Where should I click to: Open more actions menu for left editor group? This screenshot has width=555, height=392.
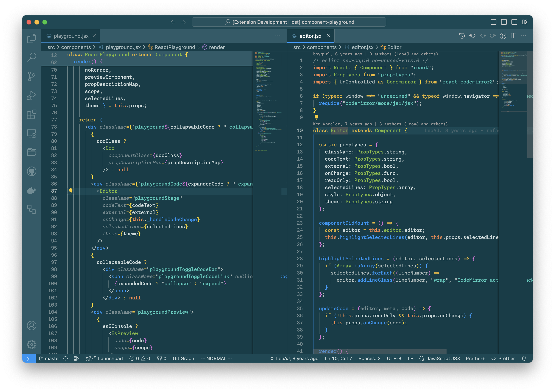tap(278, 36)
